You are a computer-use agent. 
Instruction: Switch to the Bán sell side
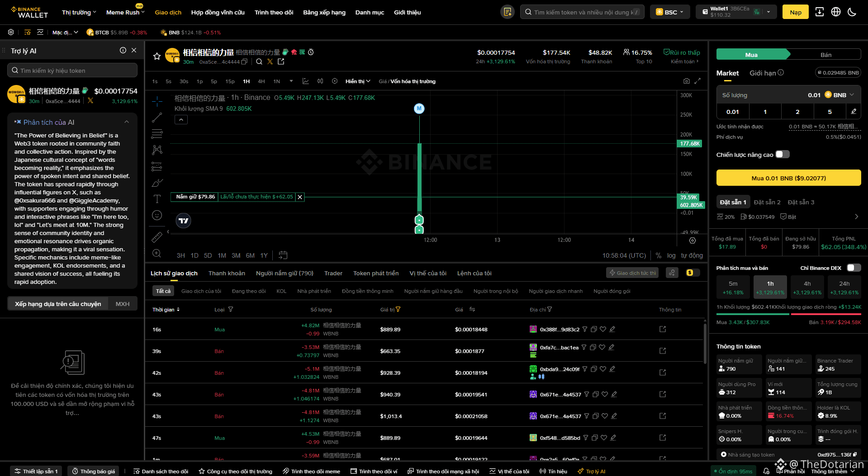coord(826,55)
